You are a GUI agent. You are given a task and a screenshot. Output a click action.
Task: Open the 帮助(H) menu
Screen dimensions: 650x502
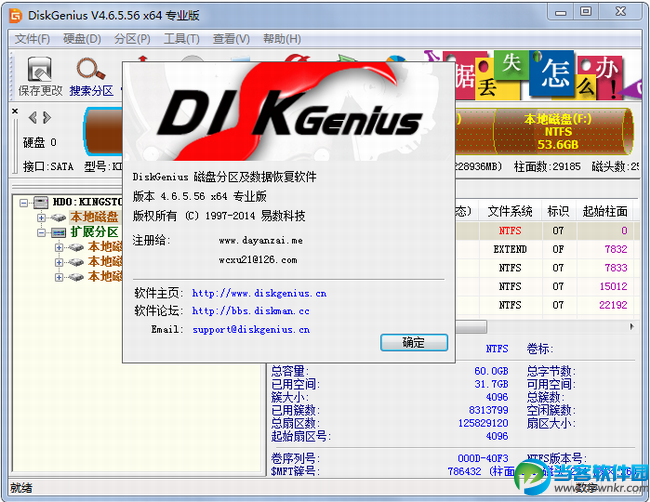tap(282, 39)
